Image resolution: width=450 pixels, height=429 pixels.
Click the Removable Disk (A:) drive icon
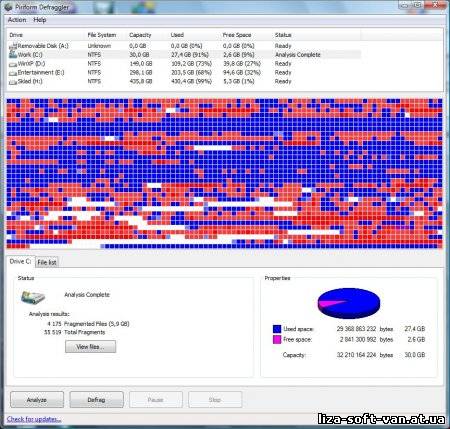pos(13,46)
